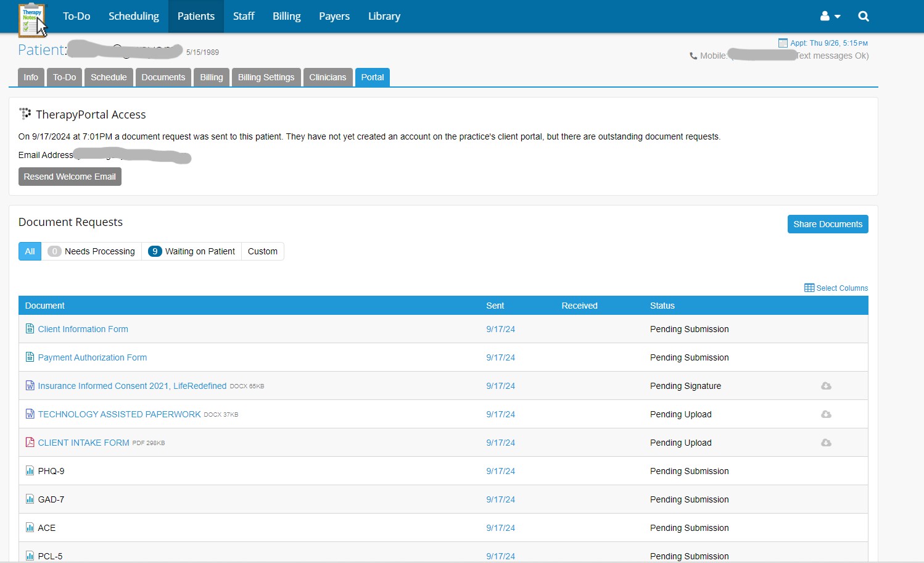This screenshot has width=924, height=563.
Task: Click the chart icon beside PCL-5
Action: pos(30,556)
